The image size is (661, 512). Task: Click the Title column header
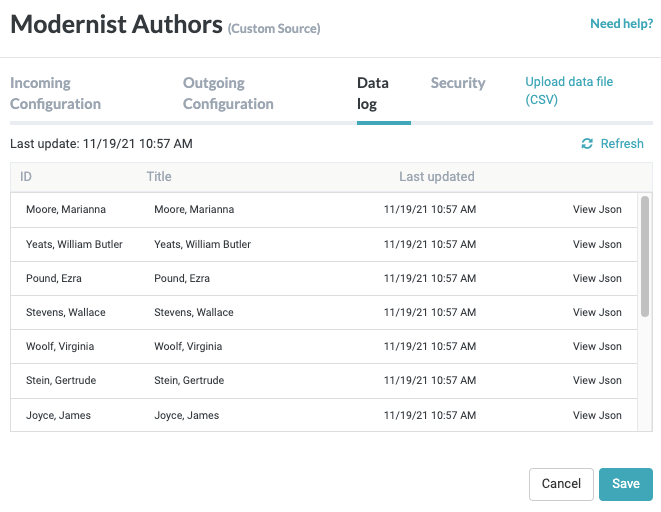click(x=159, y=177)
